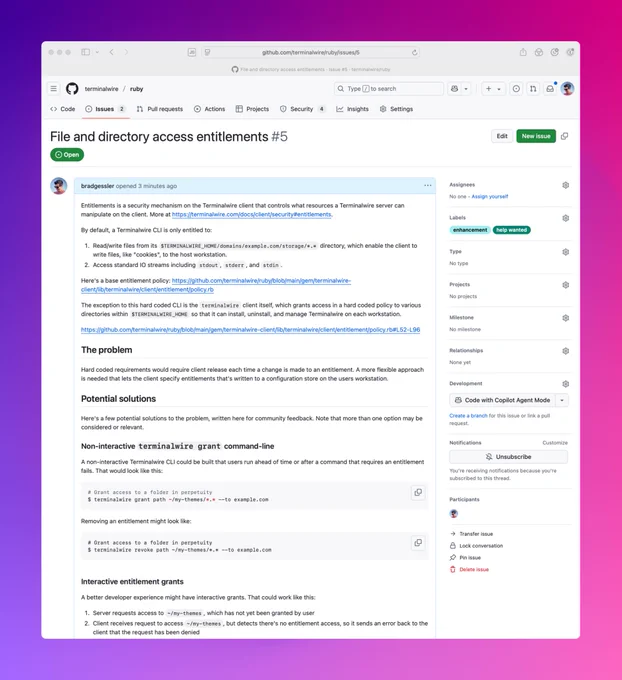The height and width of the screenshot is (680, 622).
Task: Click Customize notifications link
Action: coord(555,443)
